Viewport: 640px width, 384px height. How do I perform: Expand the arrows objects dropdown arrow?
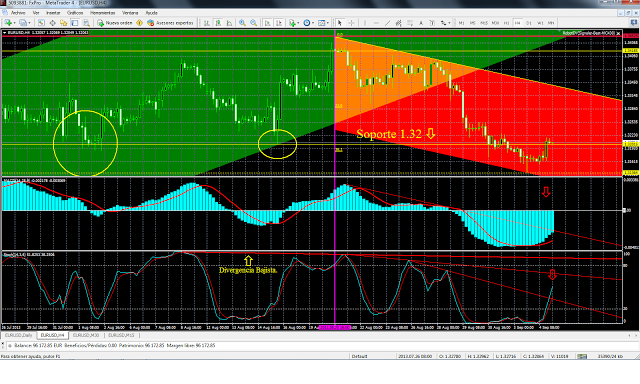point(449,23)
